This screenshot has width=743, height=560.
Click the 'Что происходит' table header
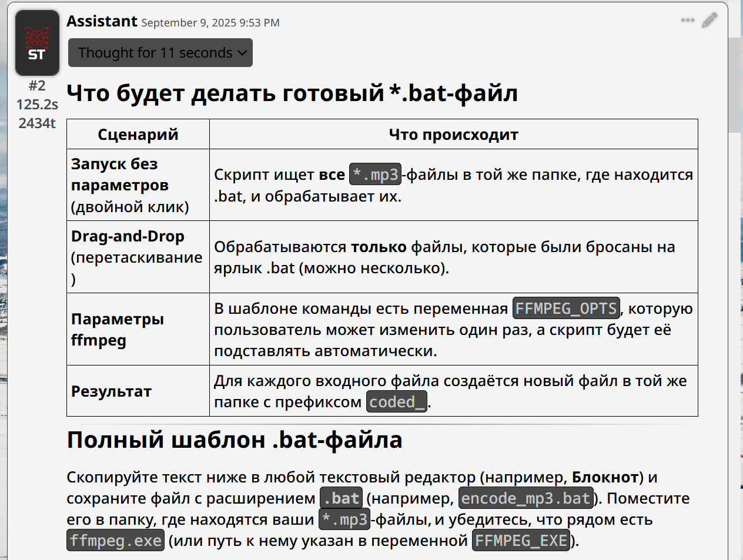tap(454, 135)
